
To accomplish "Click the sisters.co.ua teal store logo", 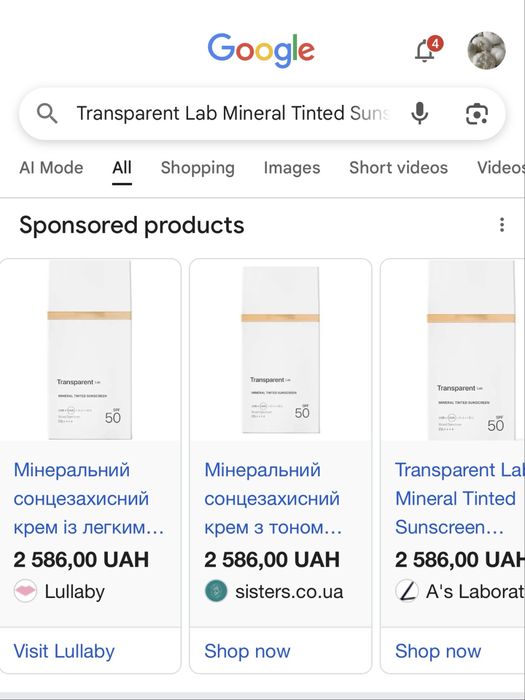I will 216,591.
